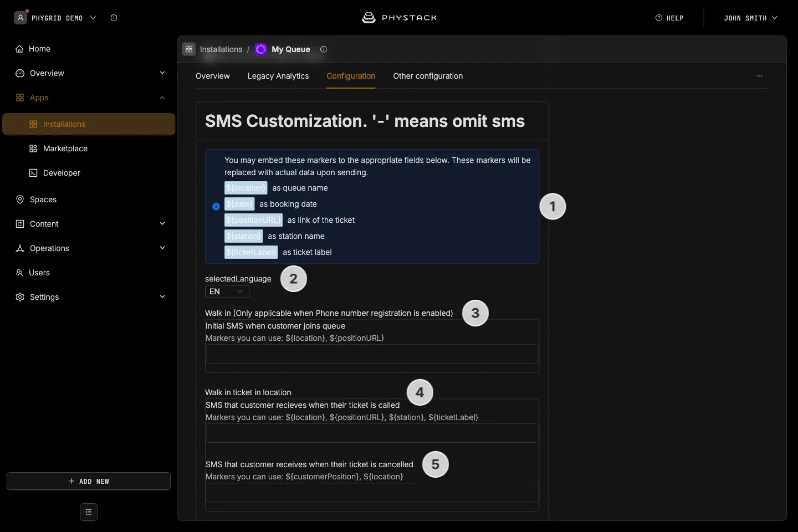The image size is (798, 532).
Task: Go to Installations breadcrumb link
Action: (221, 49)
